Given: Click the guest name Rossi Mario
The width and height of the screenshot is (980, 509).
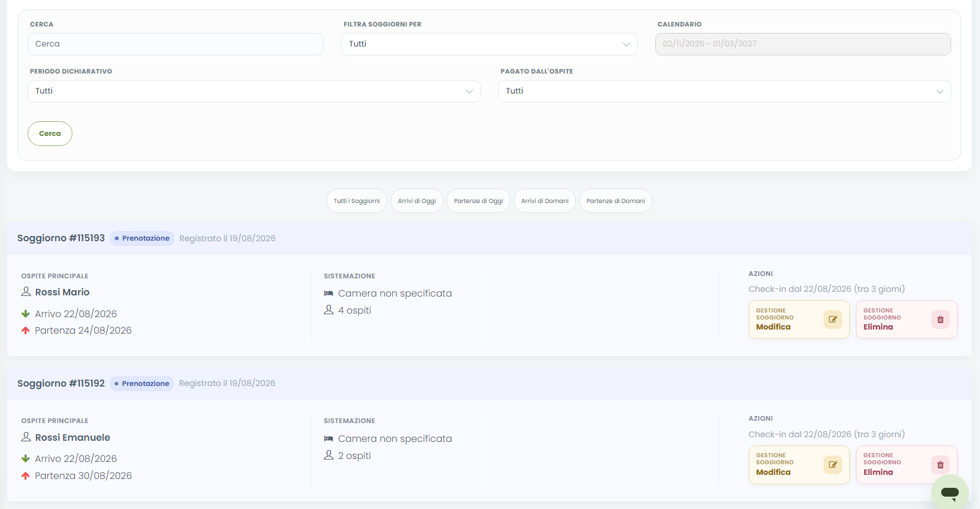Looking at the screenshot, I should coord(62,292).
